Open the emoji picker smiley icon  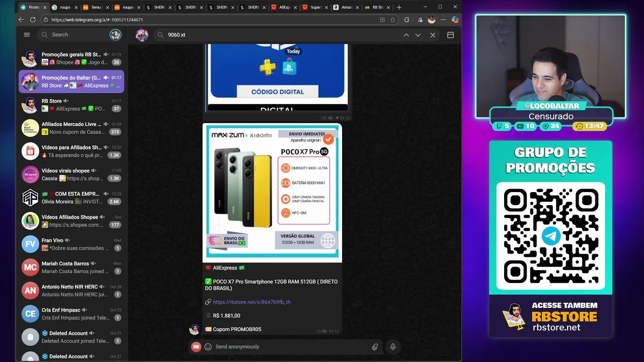[x=208, y=346]
